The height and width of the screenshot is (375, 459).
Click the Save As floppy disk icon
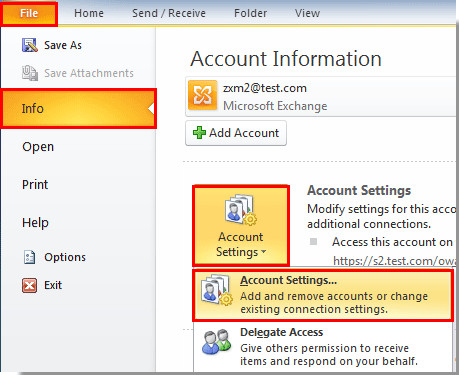click(x=30, y=45)
